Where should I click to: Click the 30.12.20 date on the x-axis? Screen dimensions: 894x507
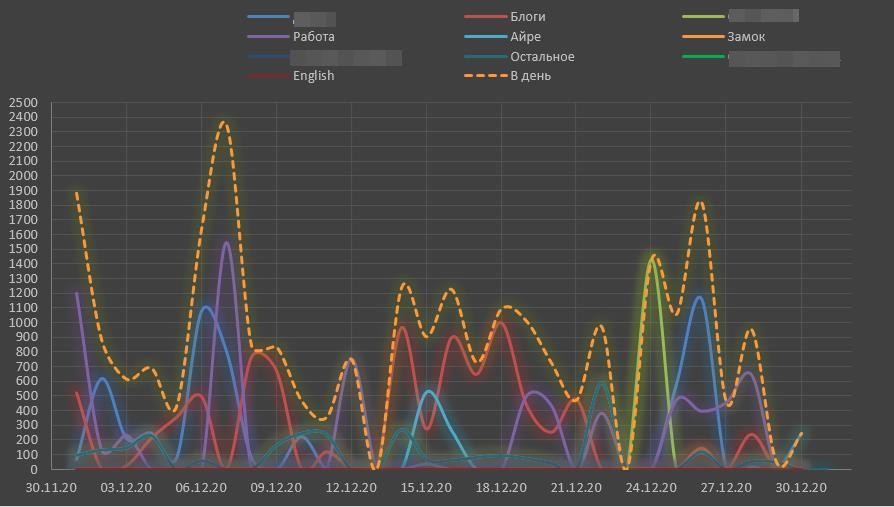[801, 488]
